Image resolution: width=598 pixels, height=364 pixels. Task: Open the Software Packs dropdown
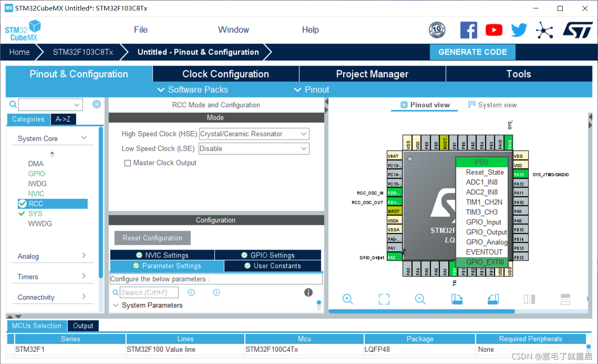pos(193,90)
